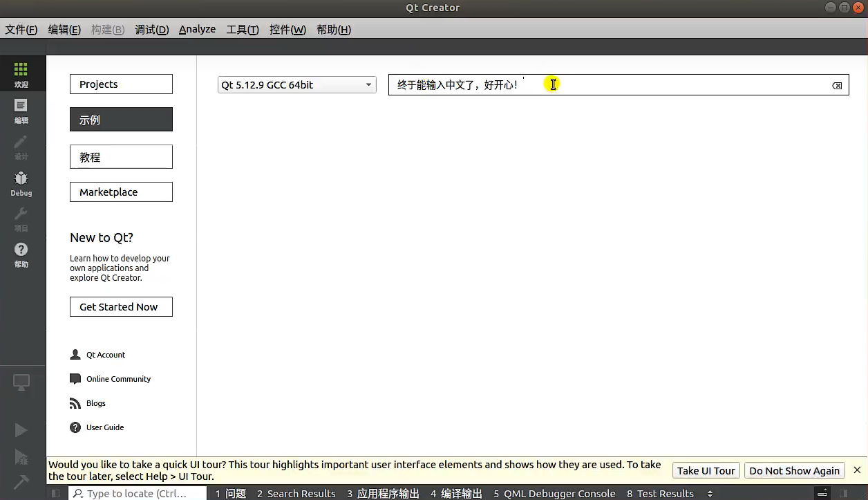Expand the output panes selector arrows
868x500 pixels.
710,494
